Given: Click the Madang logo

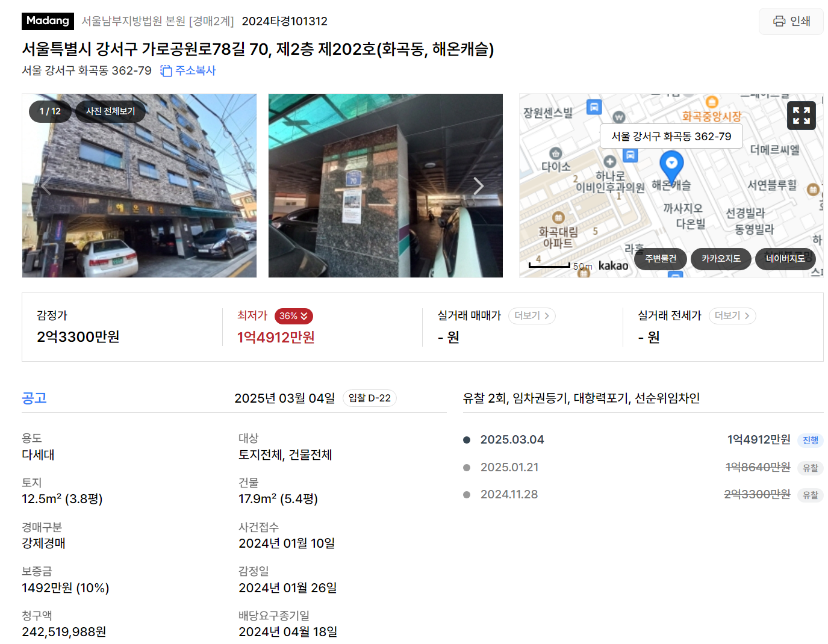Looking at the screenshot, I should tap(48, 21).
